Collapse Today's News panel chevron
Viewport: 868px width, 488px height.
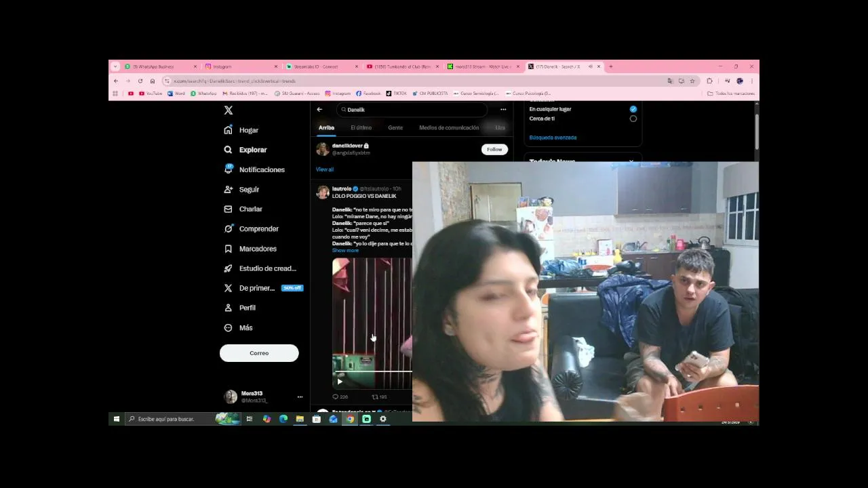631,162
